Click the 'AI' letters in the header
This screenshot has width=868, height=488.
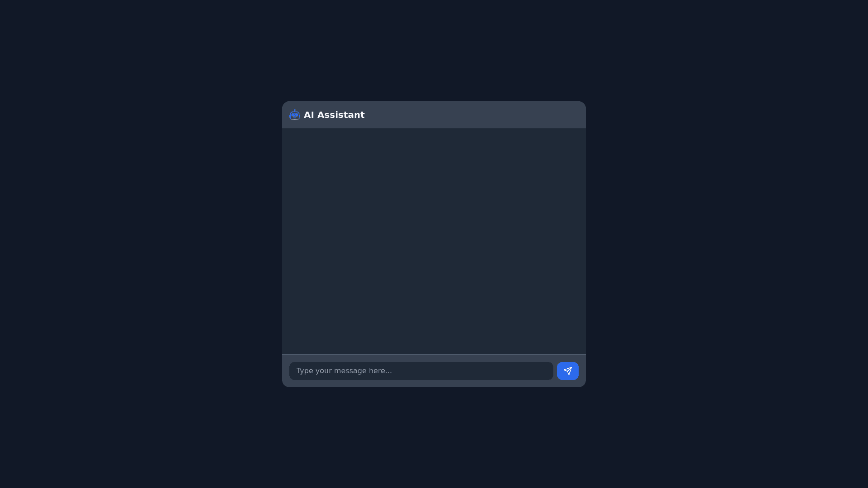[309, 115]
